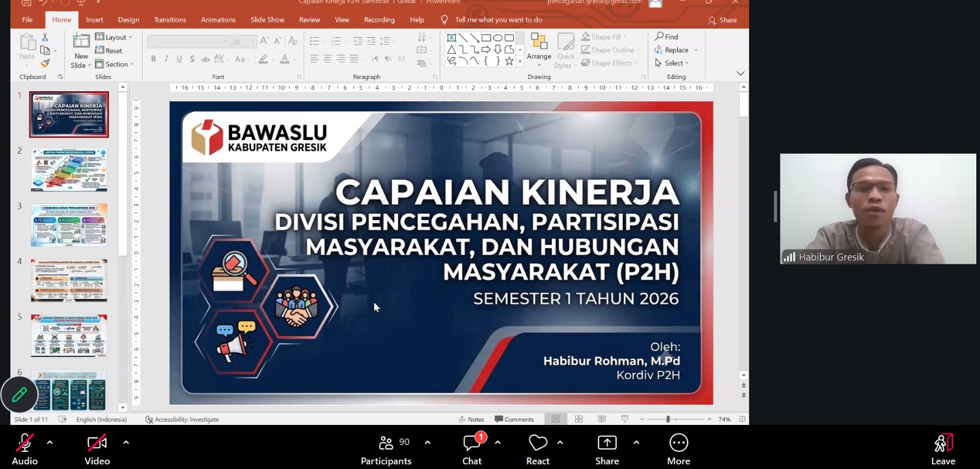
Task: Toggle text Shadow formatting
Action: (192, 59)
